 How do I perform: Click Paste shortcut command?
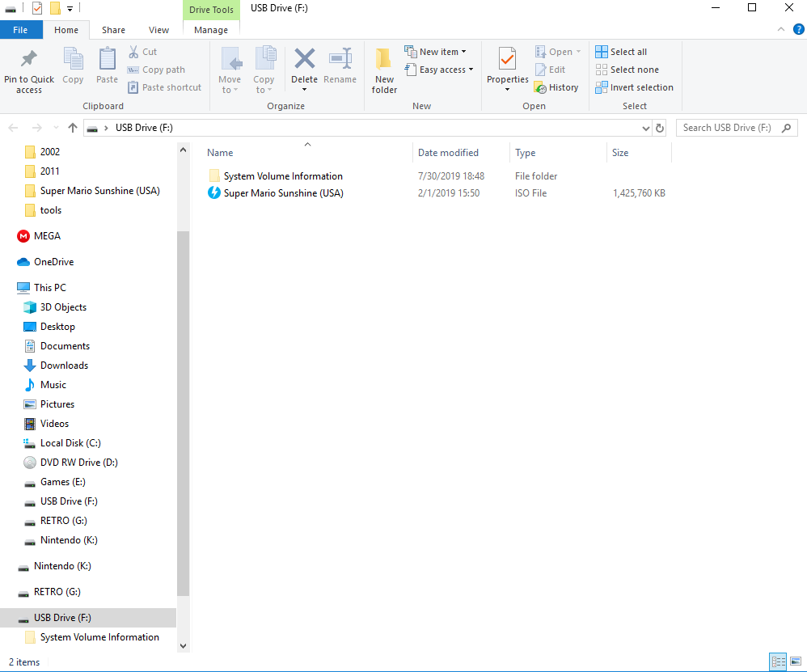point(164,87)
